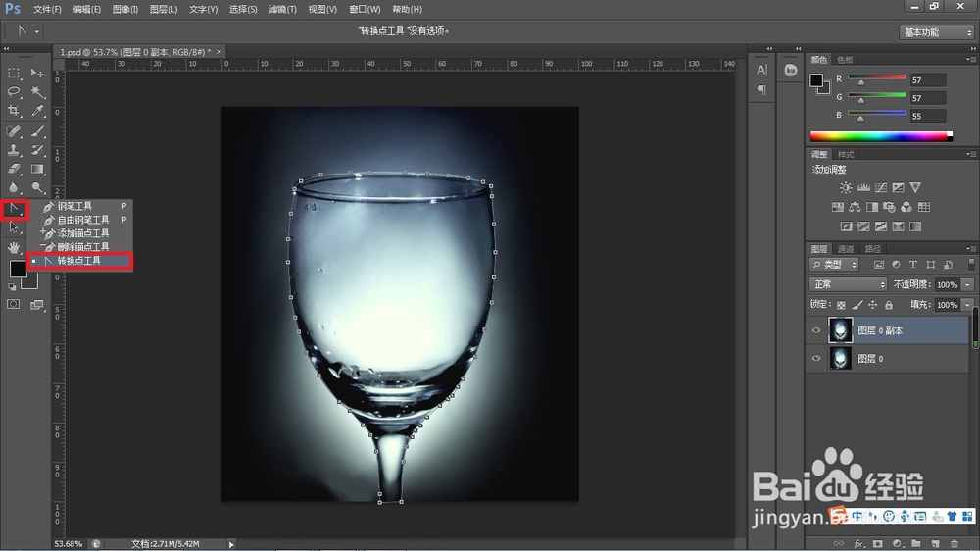Click the color spectrum ramp bar
The width and height of the screenshot is (980, 551).
881,136
